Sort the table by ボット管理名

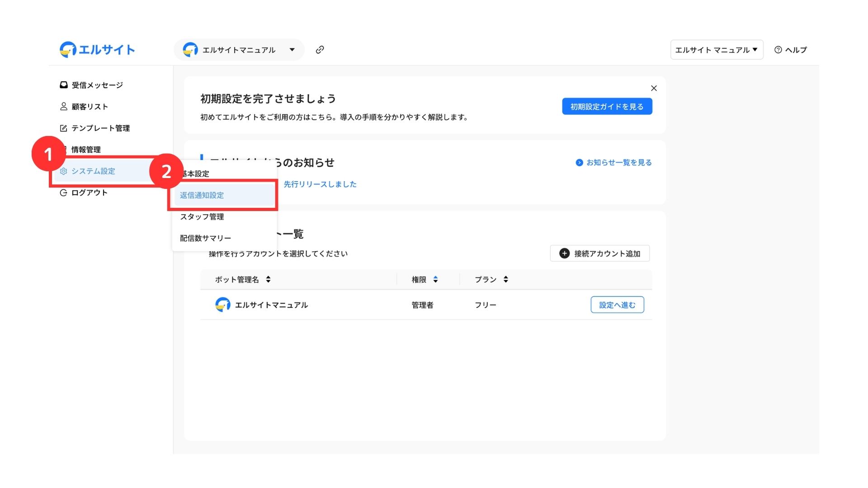click(268, 279)
